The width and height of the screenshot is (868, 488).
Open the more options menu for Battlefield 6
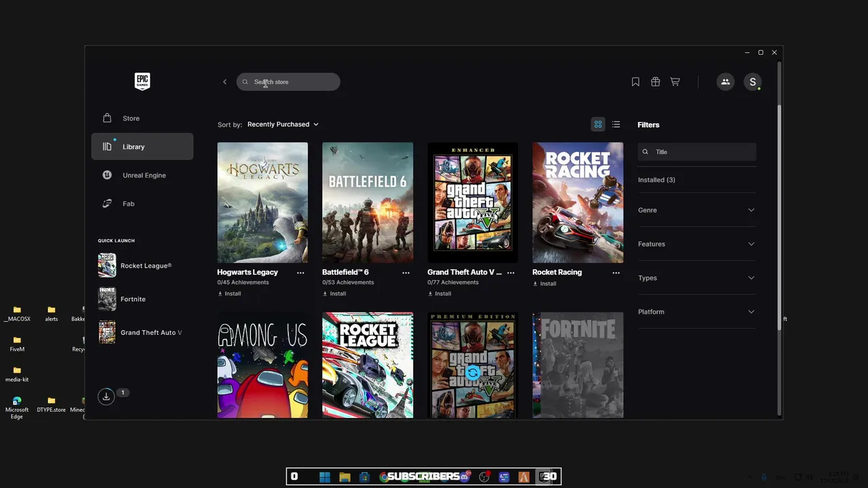point(406,272)
